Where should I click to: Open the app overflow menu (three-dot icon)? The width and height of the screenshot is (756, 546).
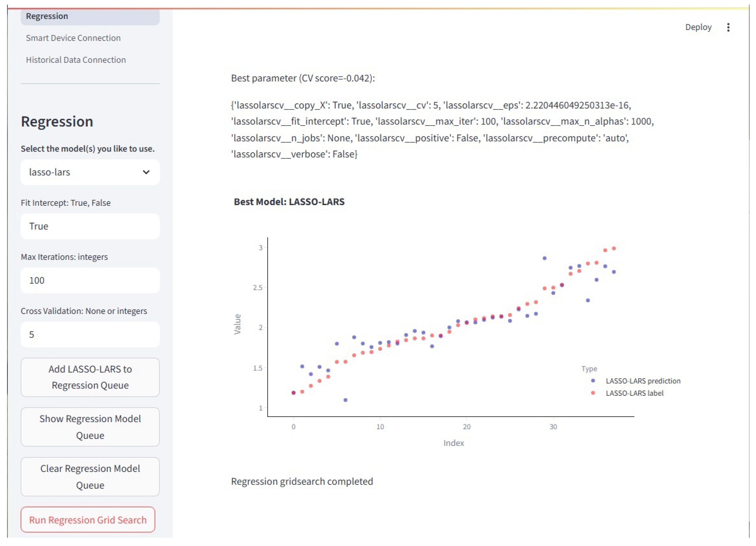tap(728, 27)
